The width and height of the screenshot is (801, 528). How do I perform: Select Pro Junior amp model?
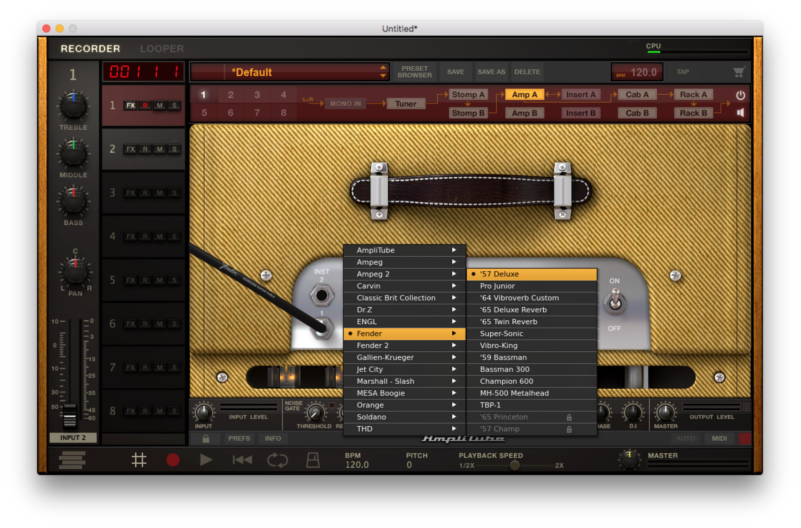(532, 286)
